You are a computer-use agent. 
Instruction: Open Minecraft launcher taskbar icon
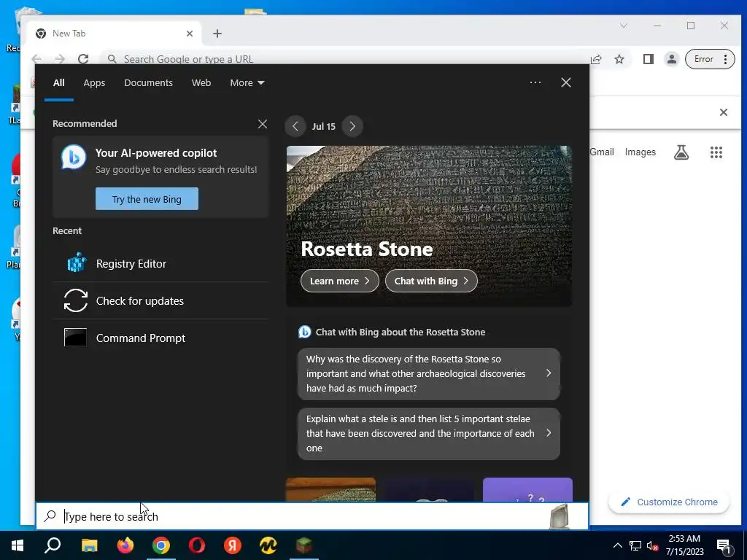click(x=304, y=545)
